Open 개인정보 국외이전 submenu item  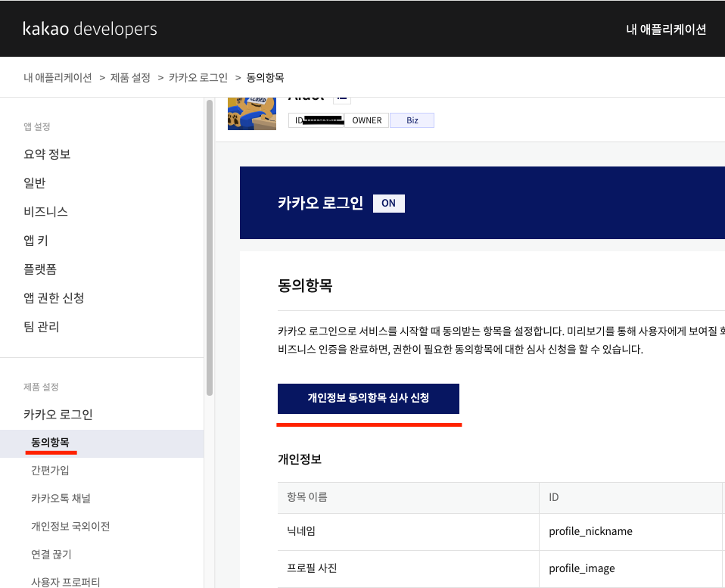tap(70, 526)
